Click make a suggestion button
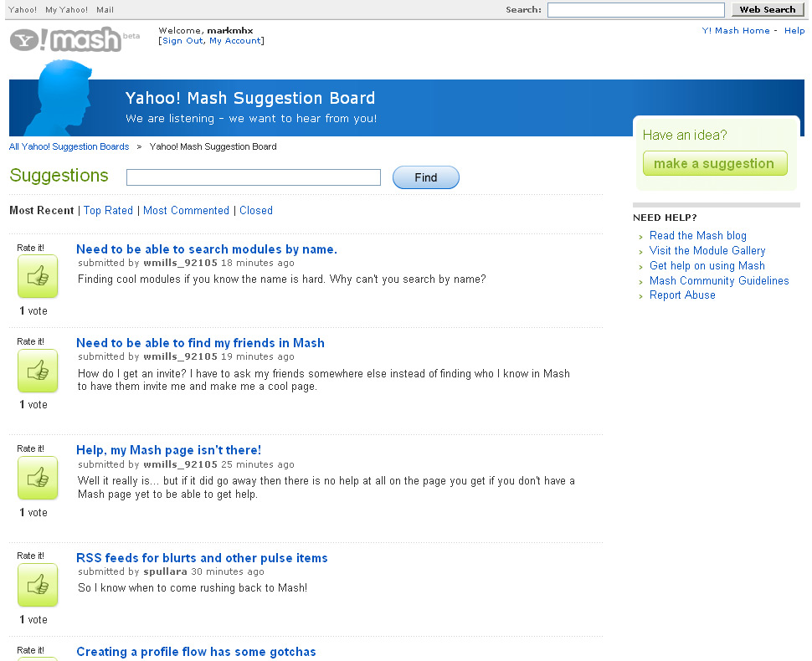812x661 pixels. [715, 163]
